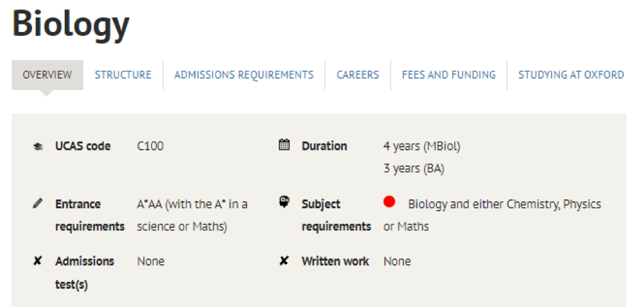Go to the Careers tab

point(358,75)
